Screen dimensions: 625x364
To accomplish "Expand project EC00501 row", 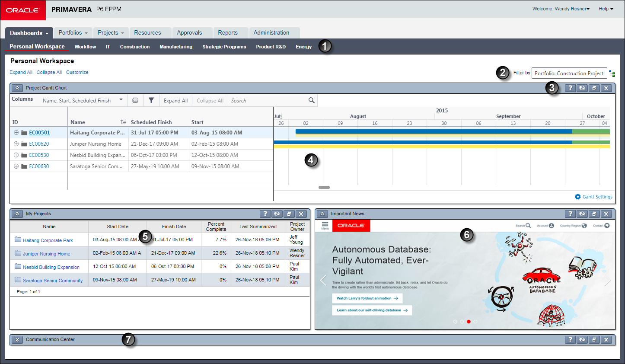I will (16, 133).
